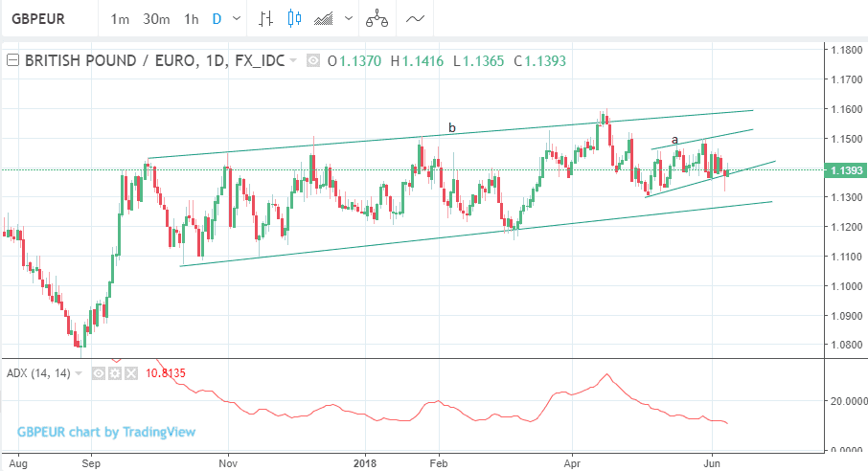Click the open value O1.1370
The height and width of the screenshot is (471, 868).
354,61
